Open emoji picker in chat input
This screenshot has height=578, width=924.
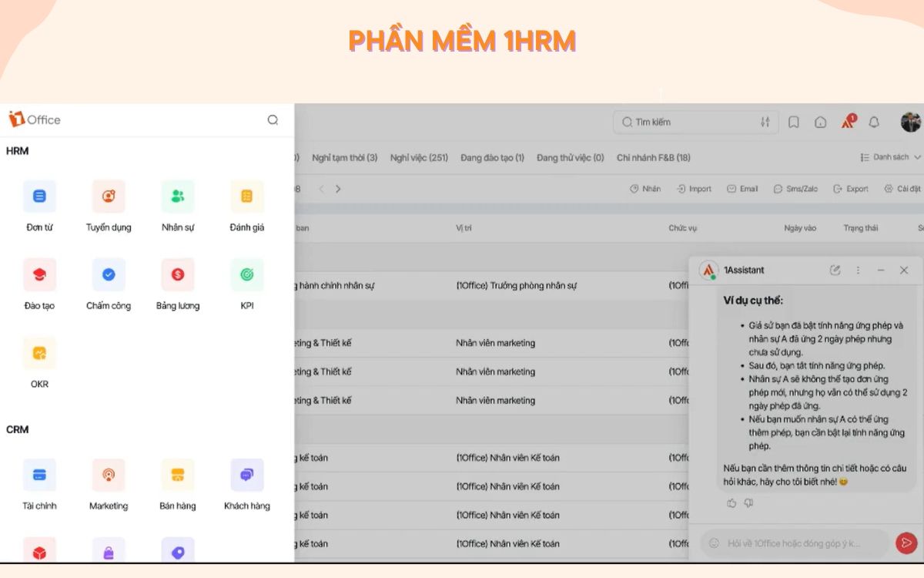pyautogui.click(x=714, y=543)
